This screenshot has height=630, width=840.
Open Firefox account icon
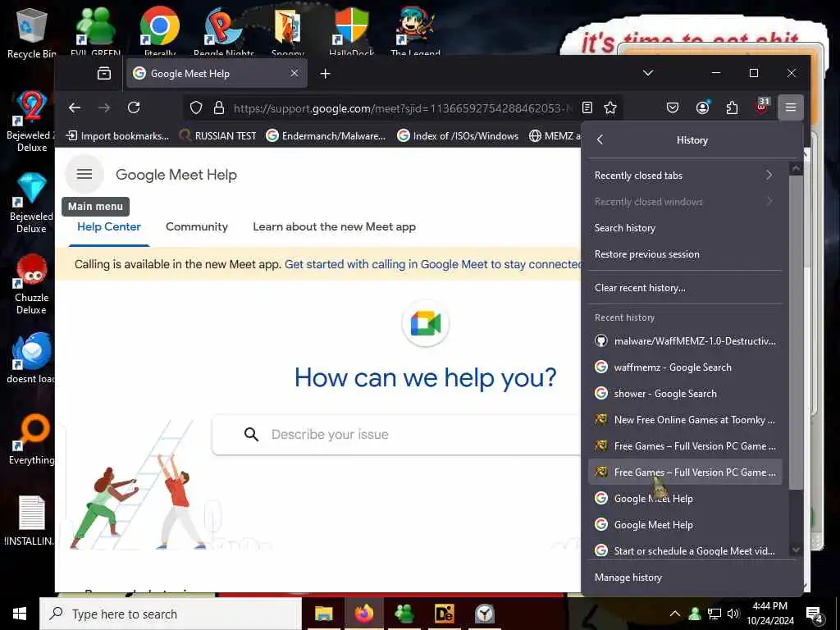(702, 107)
